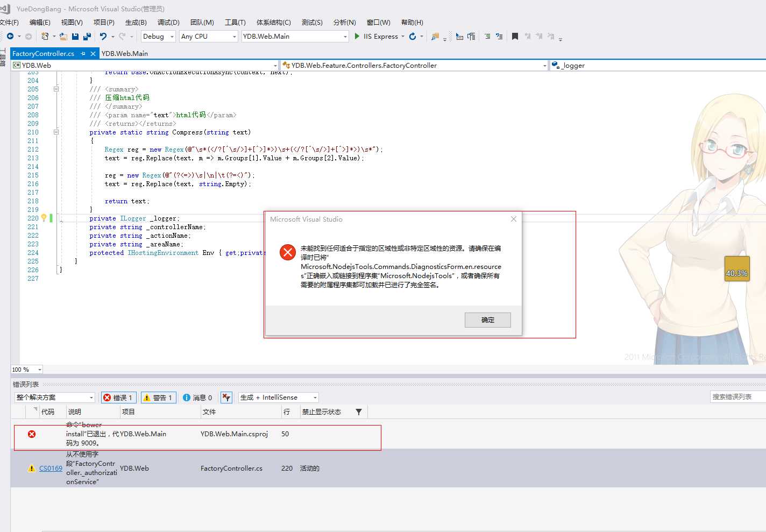Click the Open File folder icon
The height and width of the screenshot is (532, 766).
63,37
